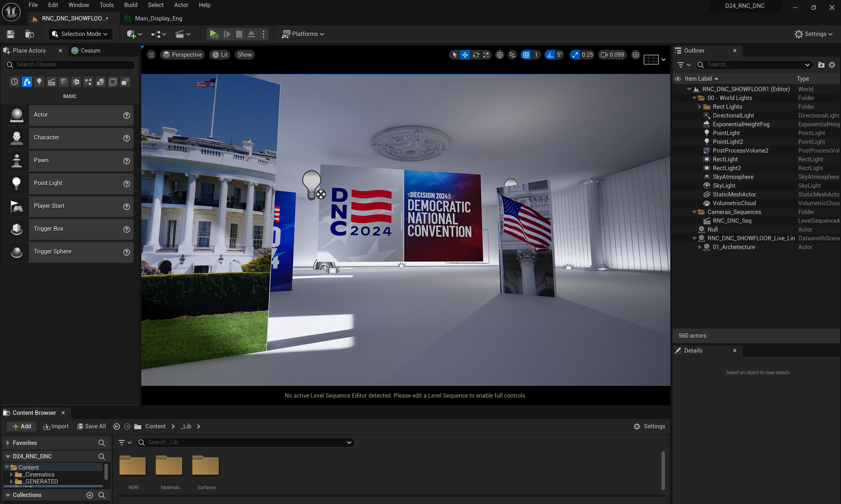Click Import in Content Browser
Viewport: 841px width, 504px height.
coord(56,426)
